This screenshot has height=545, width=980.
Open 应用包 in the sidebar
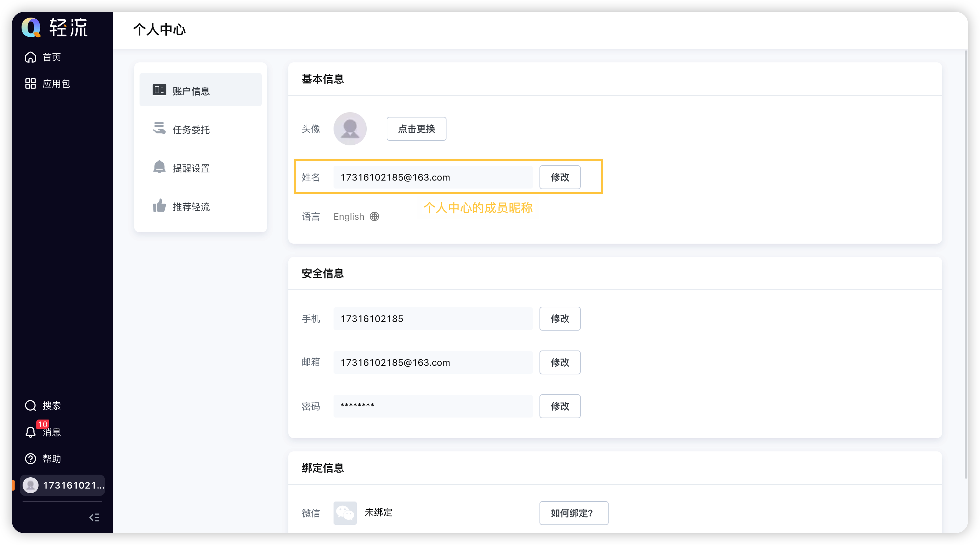tap(56, 84)
